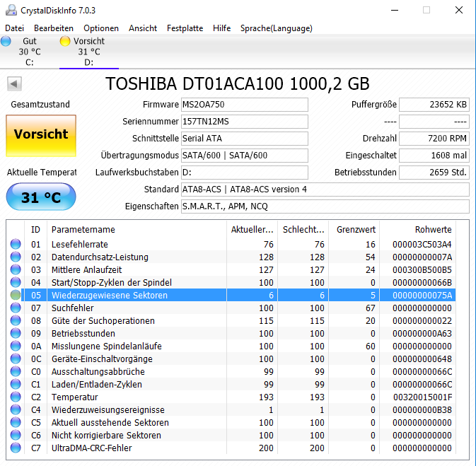The width and height of the screenshot is (476, 466).
Task: Select the Temperatur row name
Action: click(75, 397)
